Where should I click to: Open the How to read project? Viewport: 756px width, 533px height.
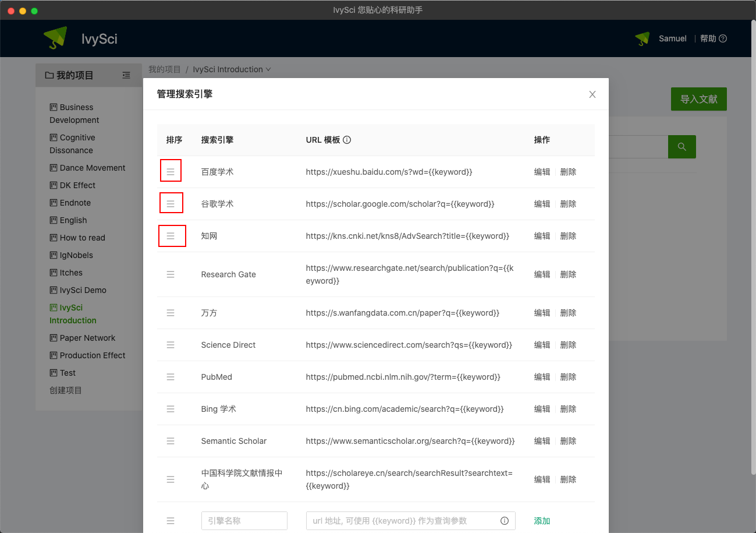pyautogui.click(x=77, y=238)
